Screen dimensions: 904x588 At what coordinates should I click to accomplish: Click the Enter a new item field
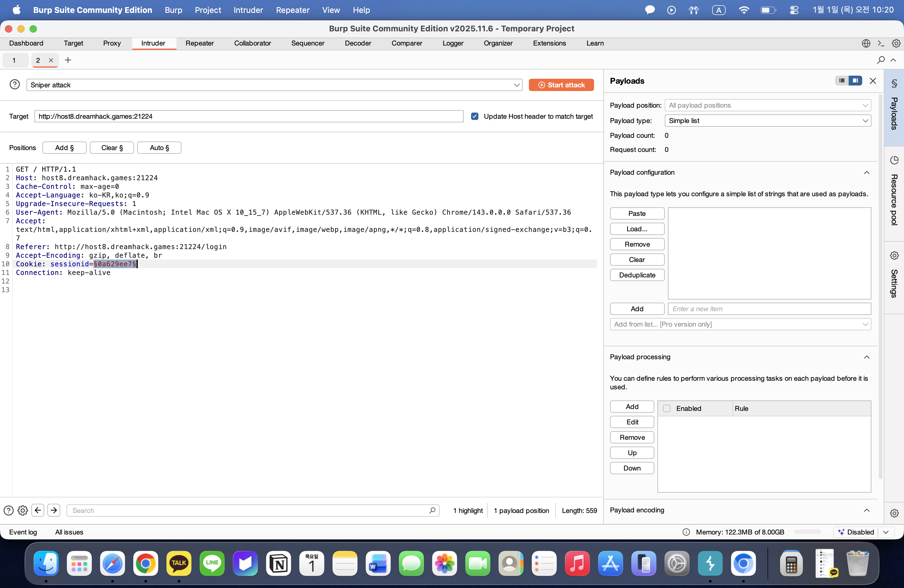click(x=769, y=309)
